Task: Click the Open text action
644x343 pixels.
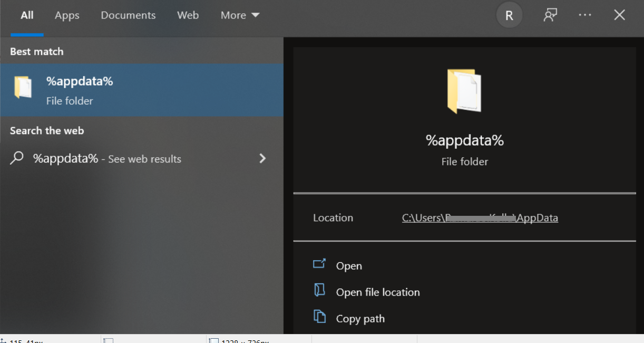Action: click(x=349, y=265)
